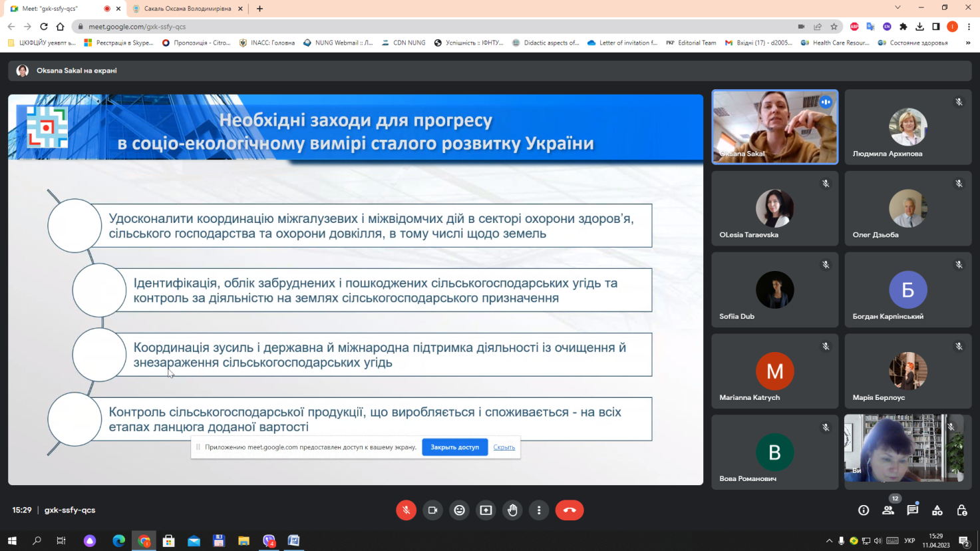Raise hand in the meeting
The image size is (980, 551).
[512, 510]
